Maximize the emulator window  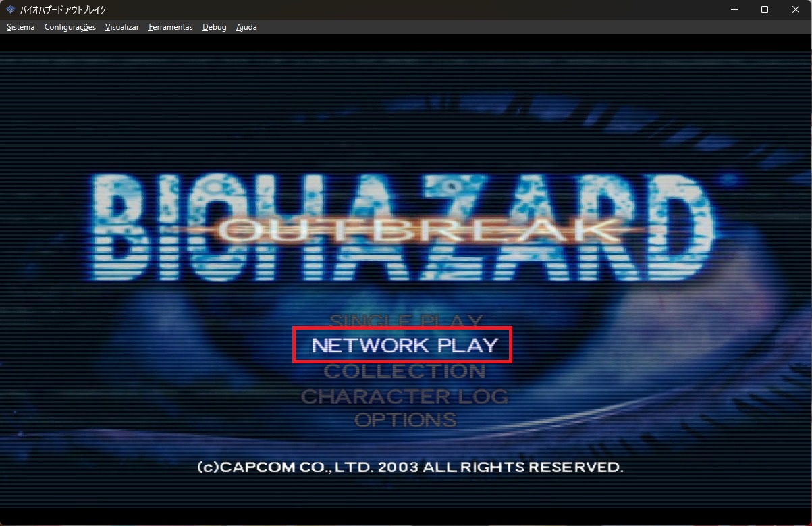click(x=765, y=9)
